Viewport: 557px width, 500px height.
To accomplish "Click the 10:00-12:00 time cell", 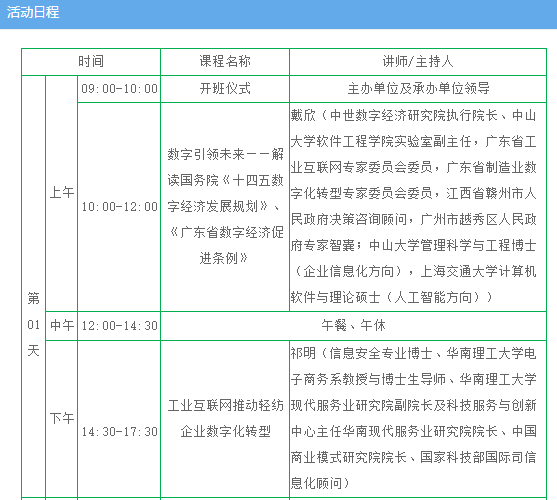I will pyautogui.click(x=119, y=207).
